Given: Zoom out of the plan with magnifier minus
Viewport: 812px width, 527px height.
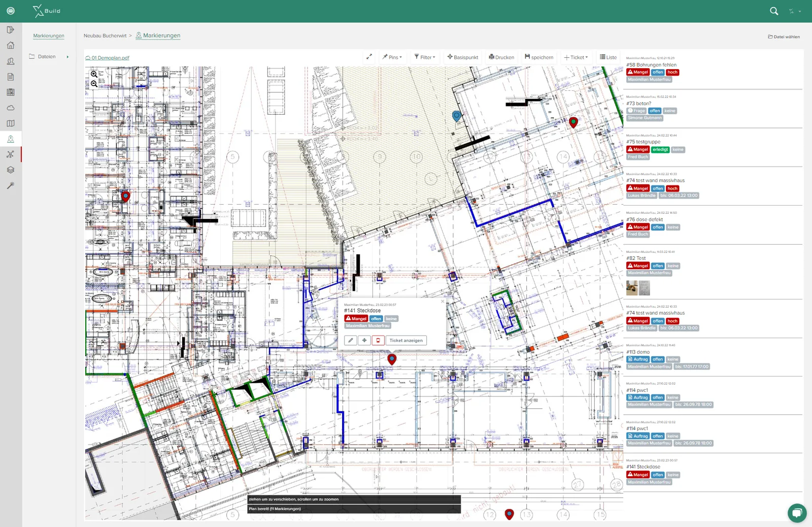Looking at the screenshot, I should (x=94, y=84).
